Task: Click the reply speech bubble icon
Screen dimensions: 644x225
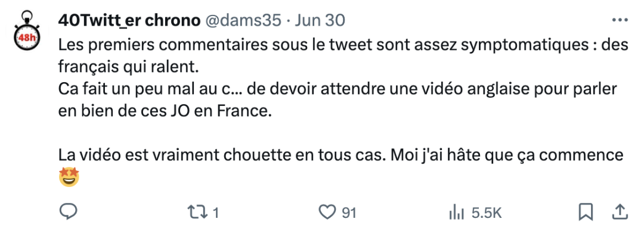Action: [69, 212]
